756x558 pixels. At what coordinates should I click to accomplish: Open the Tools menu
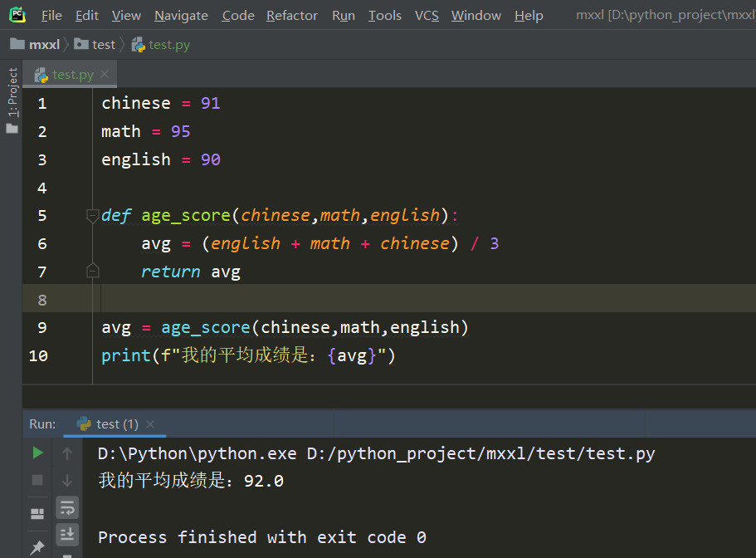(x=385, y=16)
